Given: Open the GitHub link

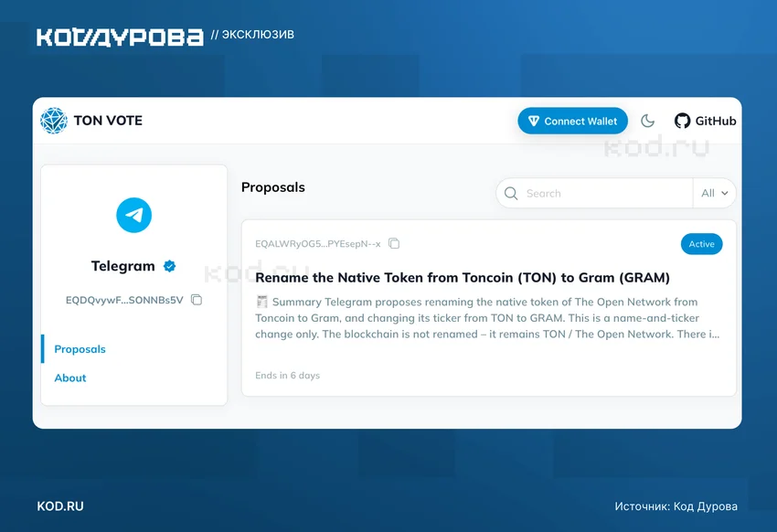Looking at the screenshot, I should (705, 121).
